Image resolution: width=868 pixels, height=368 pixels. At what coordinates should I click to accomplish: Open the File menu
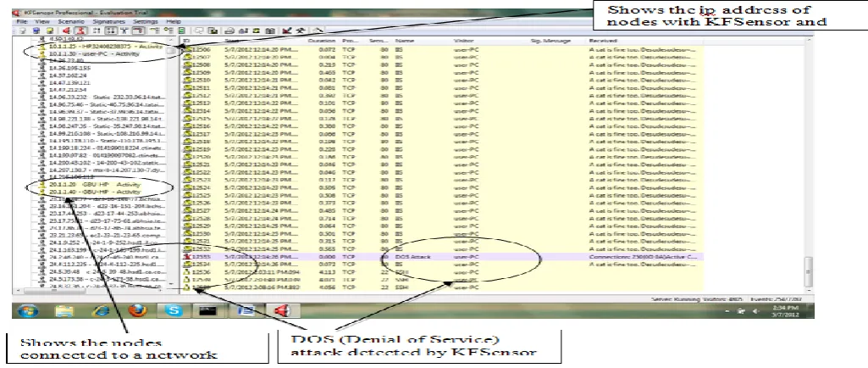[x=22, y=21]
